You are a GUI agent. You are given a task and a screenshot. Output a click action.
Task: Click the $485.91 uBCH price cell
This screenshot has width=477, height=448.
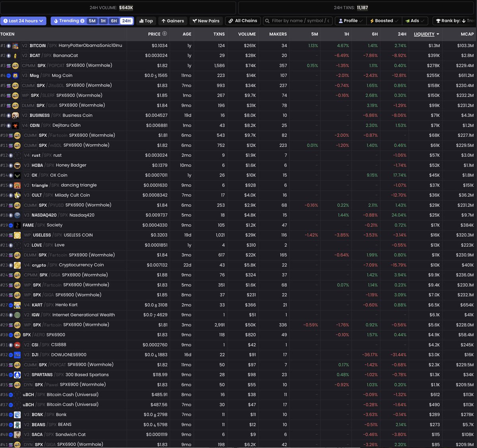point(159,395)
